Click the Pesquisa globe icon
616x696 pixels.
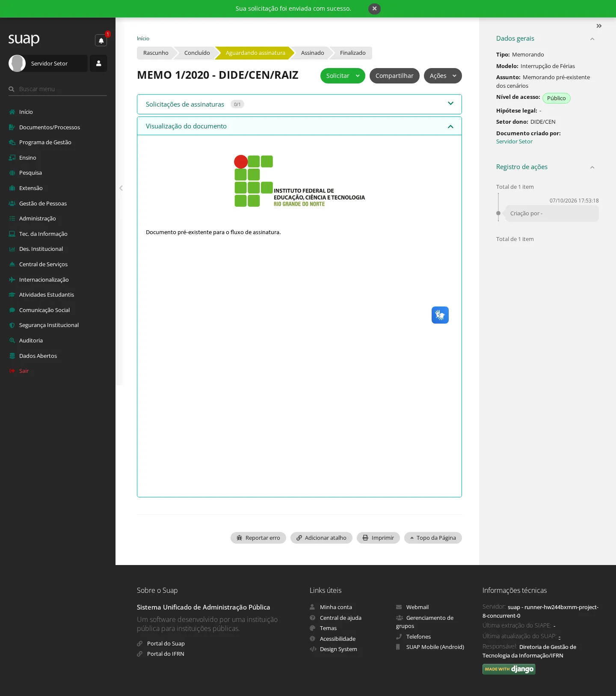pyautogui.click(x=12, y=173)
